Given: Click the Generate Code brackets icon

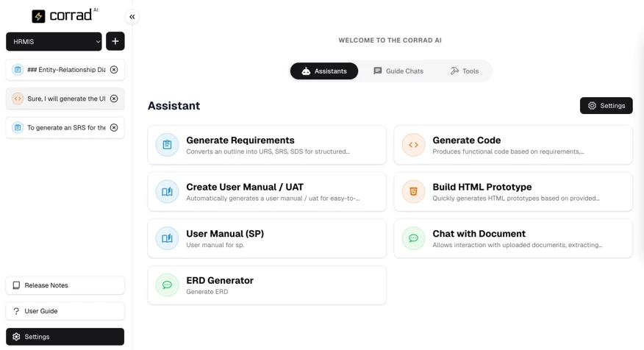Looking at the screenshot, I should (x=414, y=145).
